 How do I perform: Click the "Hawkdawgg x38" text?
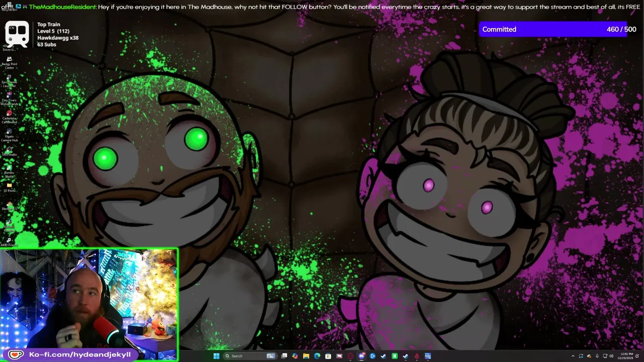(x=58, y=38)
